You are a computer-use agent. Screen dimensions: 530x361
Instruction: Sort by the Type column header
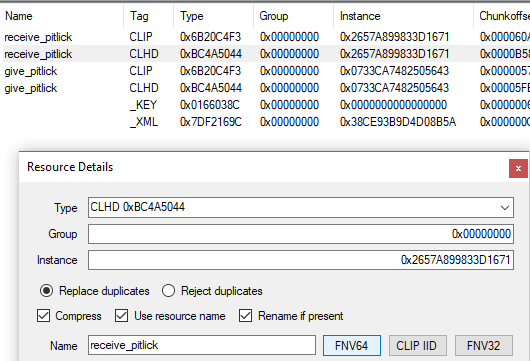pos(214,16)
